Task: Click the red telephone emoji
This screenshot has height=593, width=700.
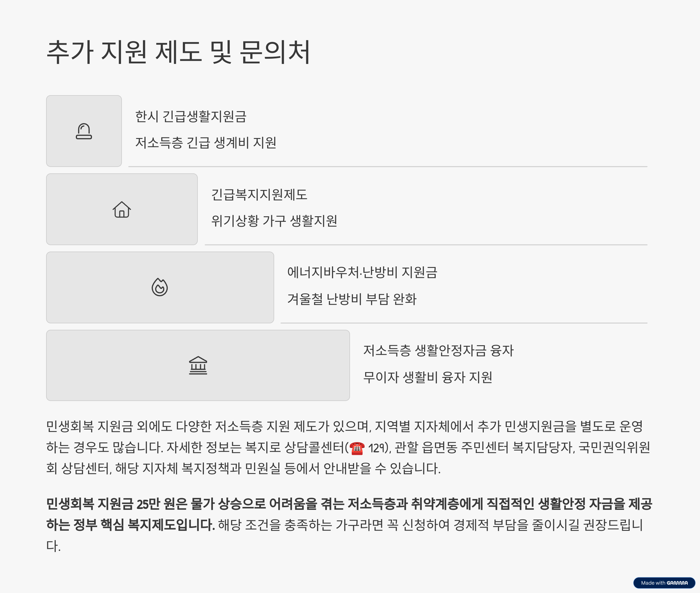Action: click(357, 448)
